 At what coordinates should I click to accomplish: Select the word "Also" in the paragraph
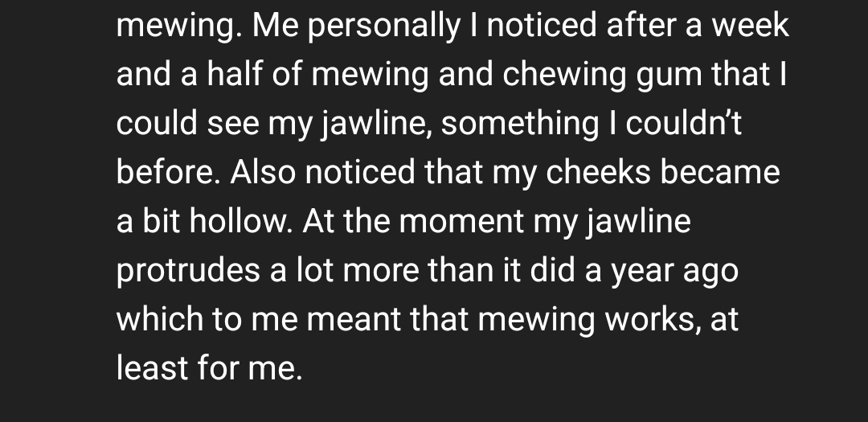[x=263, y=171]
